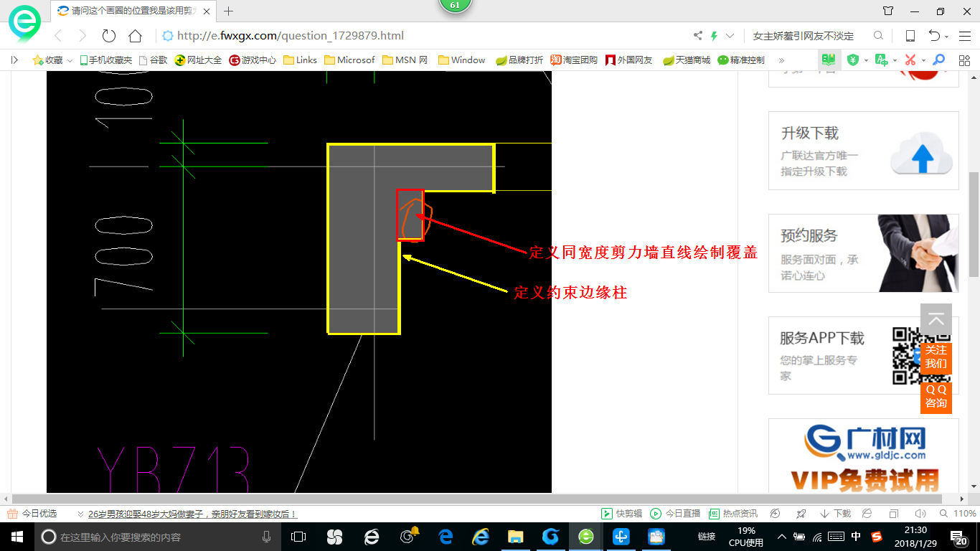The height and width of the screenshot is (551, 980).
Task: Click the vertical page scrollbar thumb
Action: point(974,224)
